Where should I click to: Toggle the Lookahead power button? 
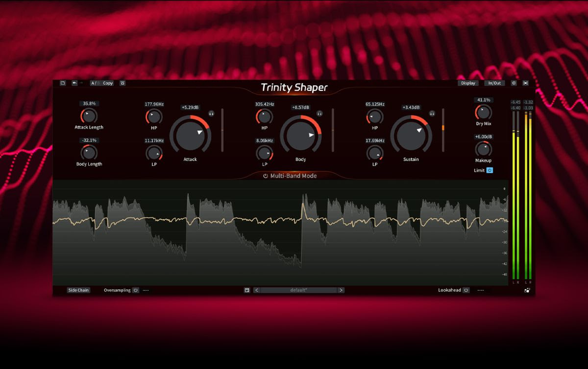point(466,290)
